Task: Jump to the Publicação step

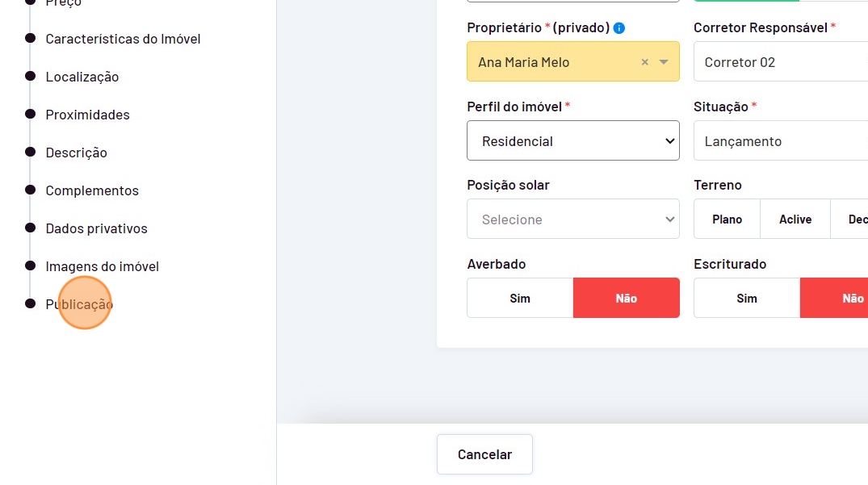Action: click(79, 304)
